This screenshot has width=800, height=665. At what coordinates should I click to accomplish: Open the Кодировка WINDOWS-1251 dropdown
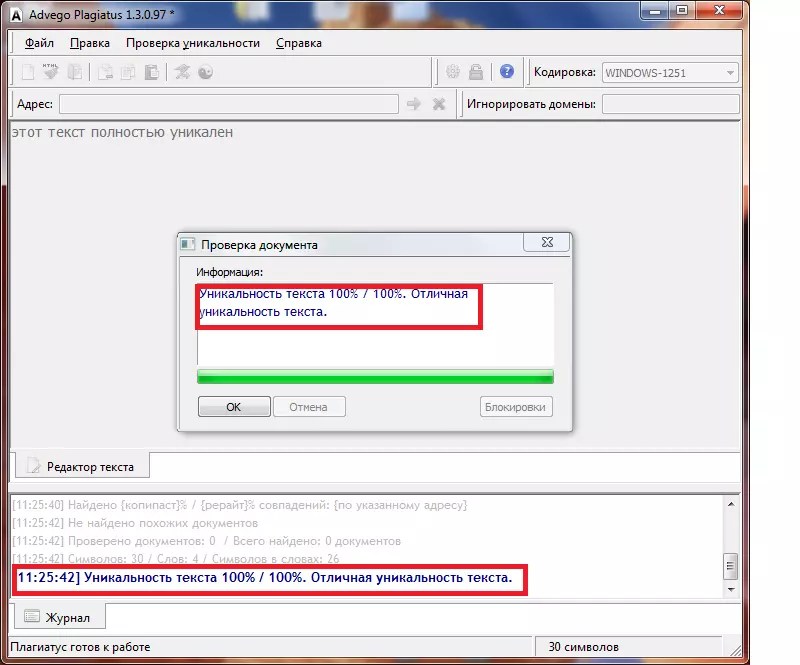click(670, 72)
